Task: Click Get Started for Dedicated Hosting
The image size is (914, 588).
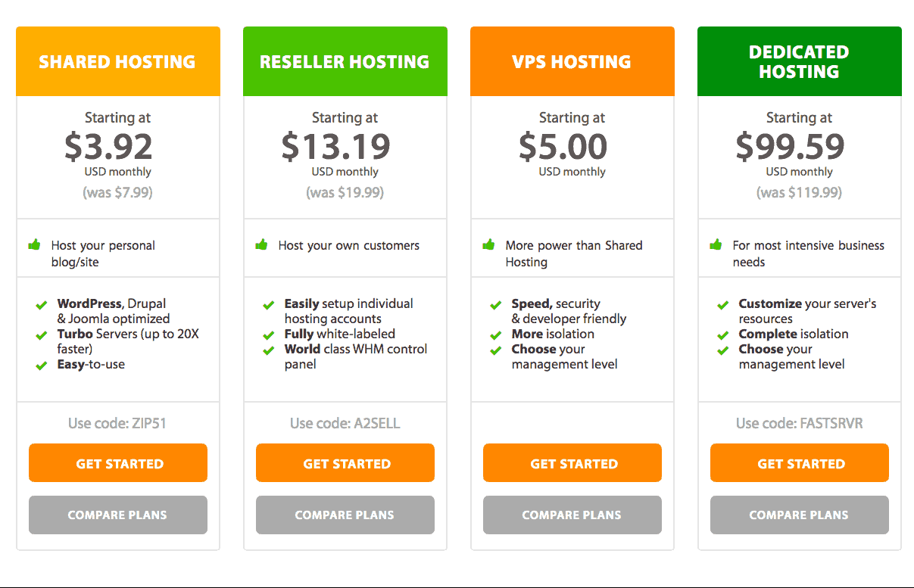Action: pos(800,463)
